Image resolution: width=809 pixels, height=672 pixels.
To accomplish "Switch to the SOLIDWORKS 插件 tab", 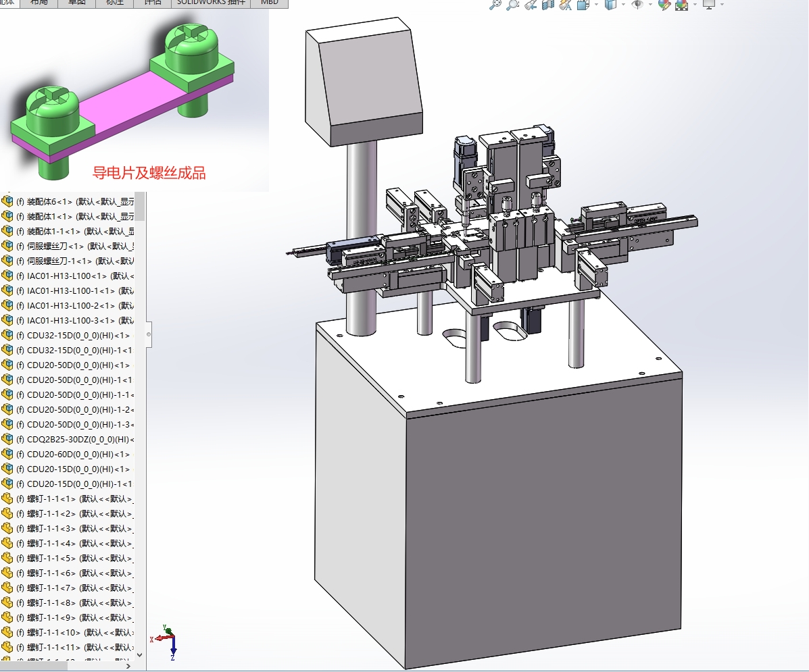I will (211, 3).
